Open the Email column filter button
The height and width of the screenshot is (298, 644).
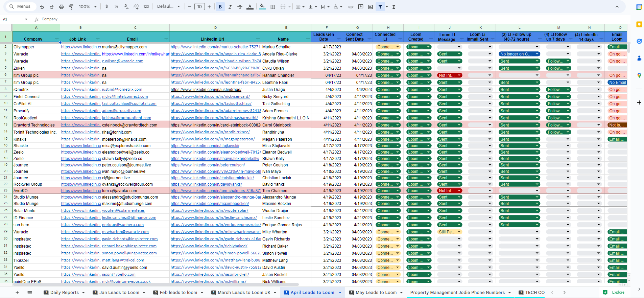pyautogui.click(x=166, y=39)
